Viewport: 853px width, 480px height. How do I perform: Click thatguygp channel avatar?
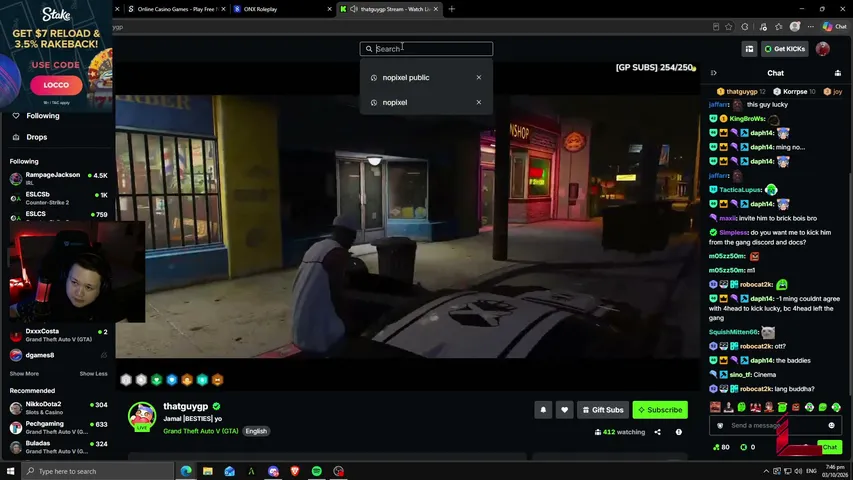click(x=142, y=416)
